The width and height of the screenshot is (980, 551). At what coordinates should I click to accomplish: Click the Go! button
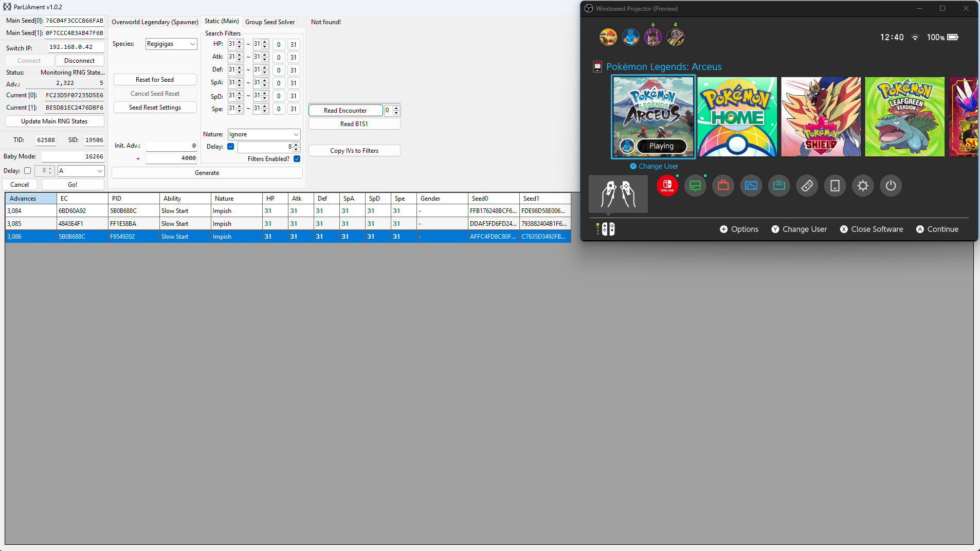point(72,185)
